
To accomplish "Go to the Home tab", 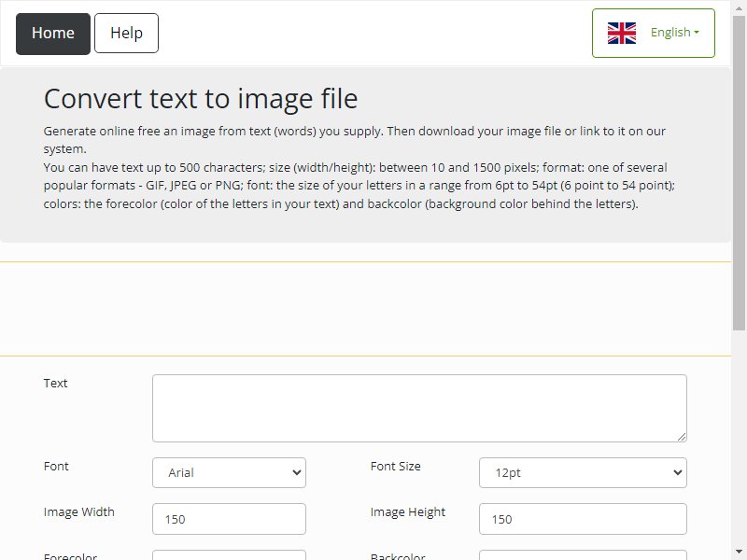I will click(x=53, y=34).
